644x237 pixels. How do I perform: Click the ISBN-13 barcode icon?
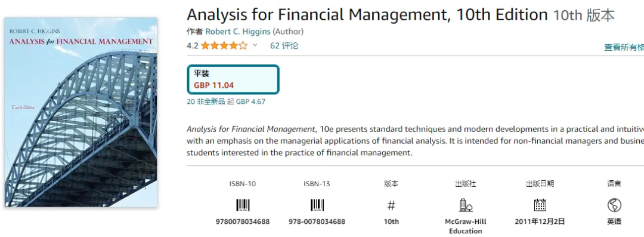coord(317,205)
